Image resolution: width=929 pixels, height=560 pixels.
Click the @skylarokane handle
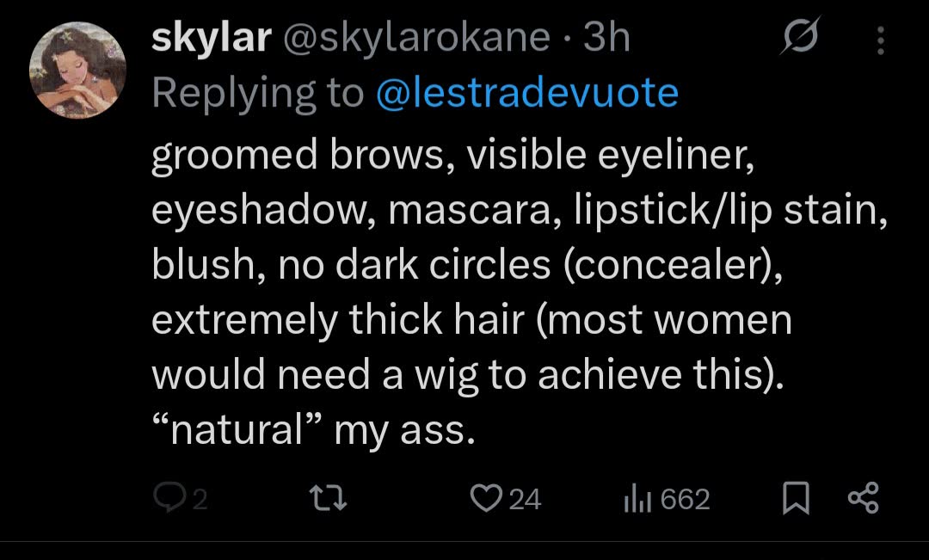coord(416,38)
